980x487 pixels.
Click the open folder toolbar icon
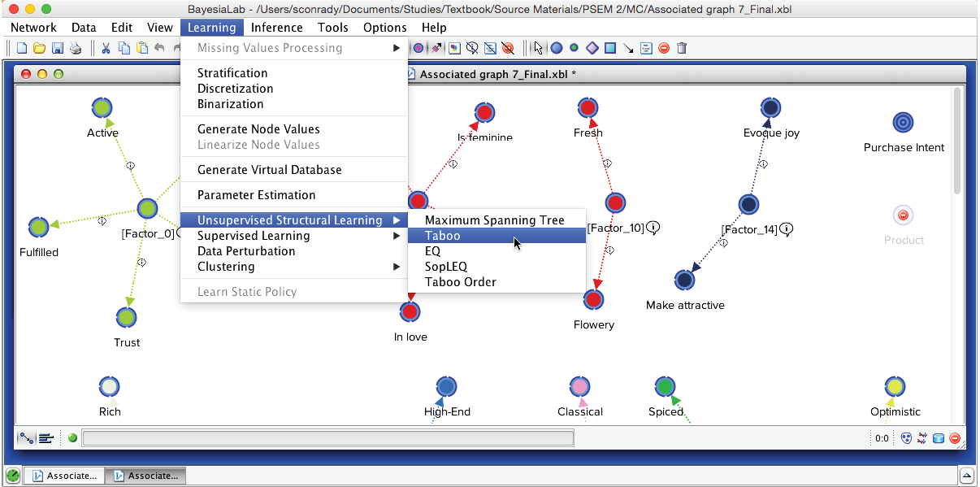(38, 49)
